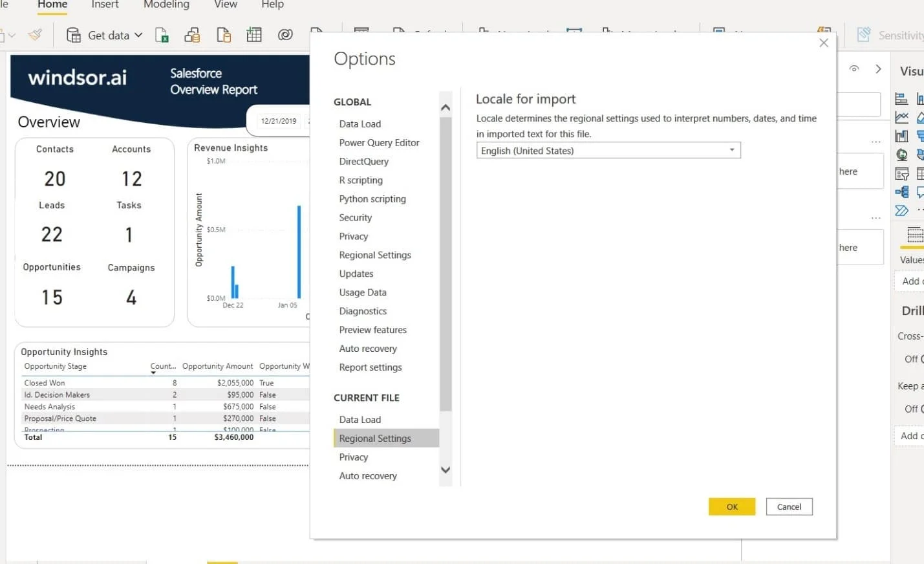Select the line chart visual
This screenshot has height=564, width=924.
[901, 117]
